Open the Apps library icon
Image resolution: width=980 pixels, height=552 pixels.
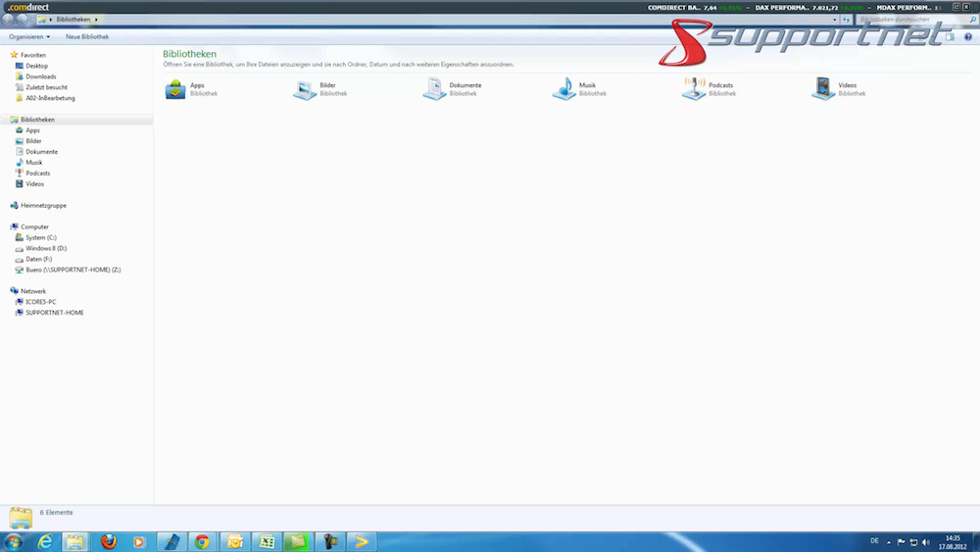coord(175,89)
